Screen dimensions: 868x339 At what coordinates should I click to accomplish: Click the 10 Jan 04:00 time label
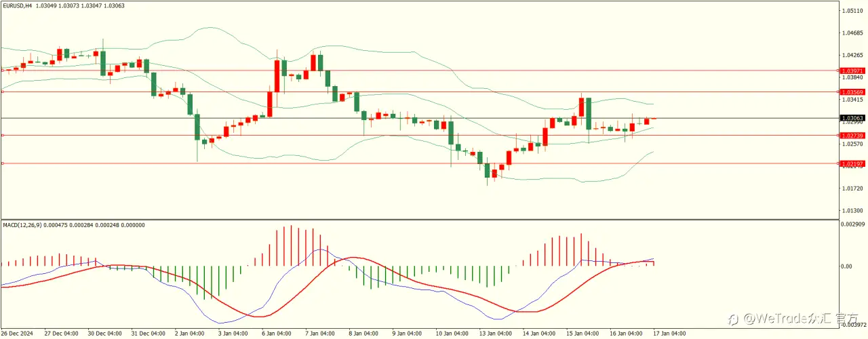[x=451, y=334]
